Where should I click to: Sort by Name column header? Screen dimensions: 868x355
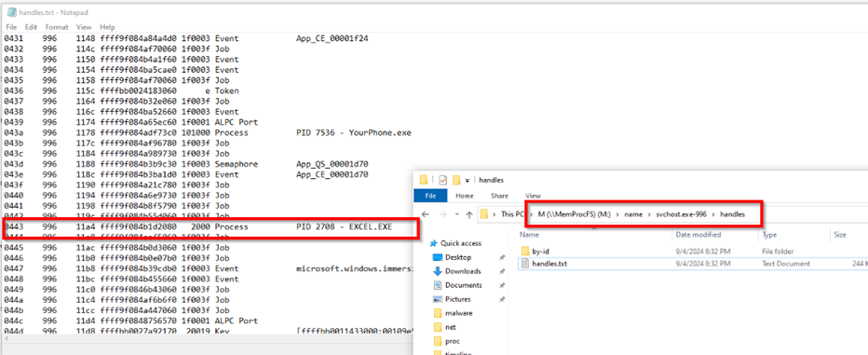tap(529, 235)
